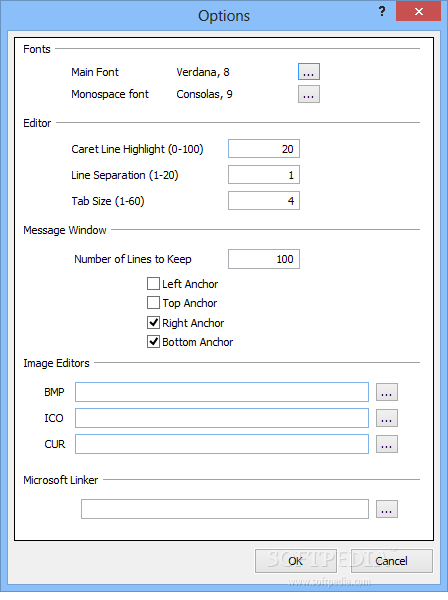Click CUR editor path field

(222, 444)
